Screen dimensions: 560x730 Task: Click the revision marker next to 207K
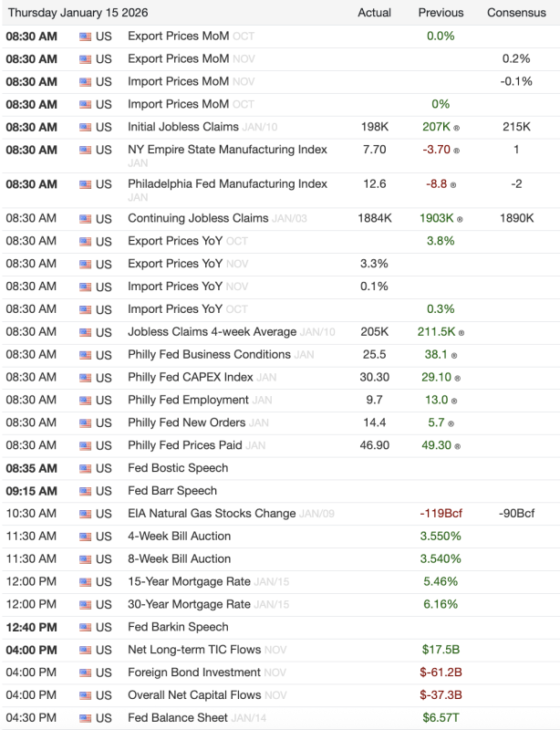457,128
